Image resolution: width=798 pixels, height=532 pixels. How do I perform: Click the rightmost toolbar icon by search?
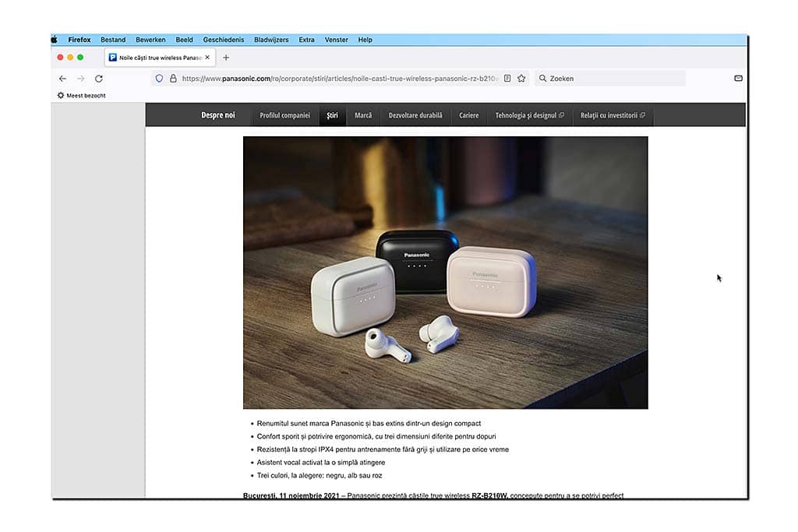coord(739,79)
